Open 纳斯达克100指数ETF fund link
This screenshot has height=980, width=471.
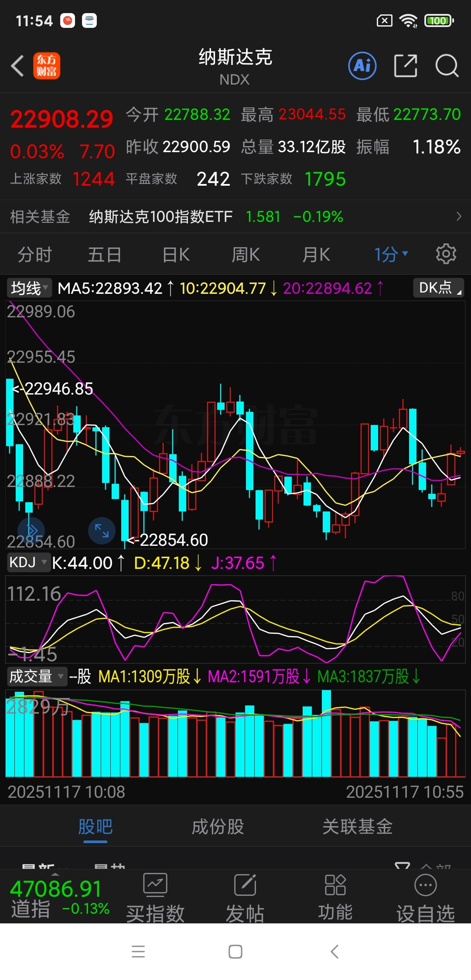160,217
